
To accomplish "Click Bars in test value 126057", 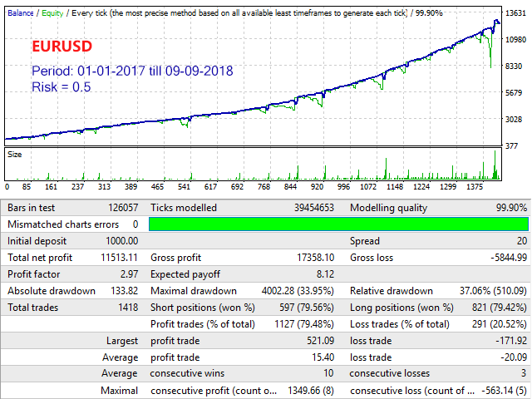I will [x=123, y=208].
